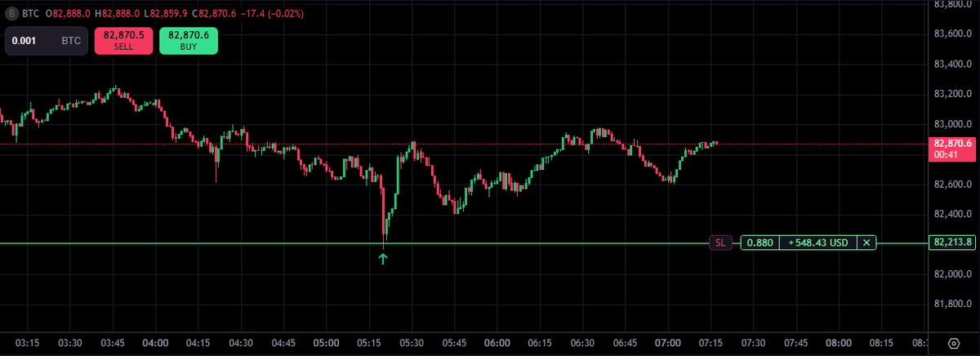Click the SL stop loss label
The width and height of the screenshot is (980, 356).
click(x=719, y=243)
